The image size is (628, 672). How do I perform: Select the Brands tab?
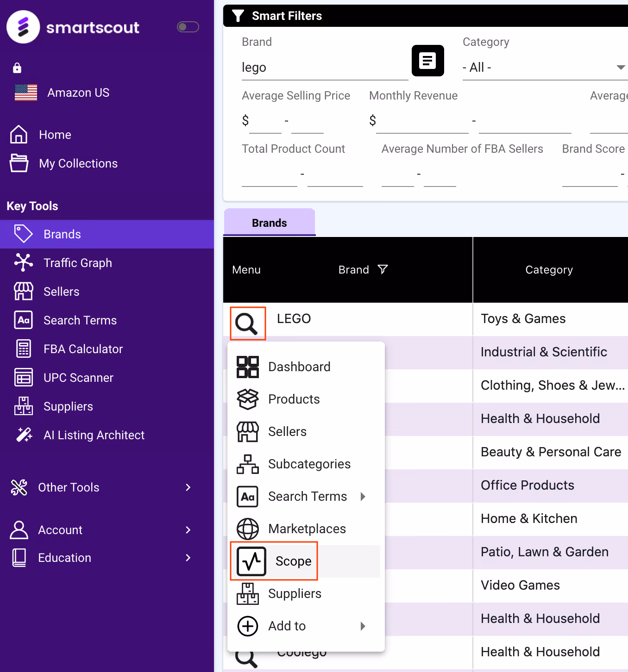(x=270, y=223)
